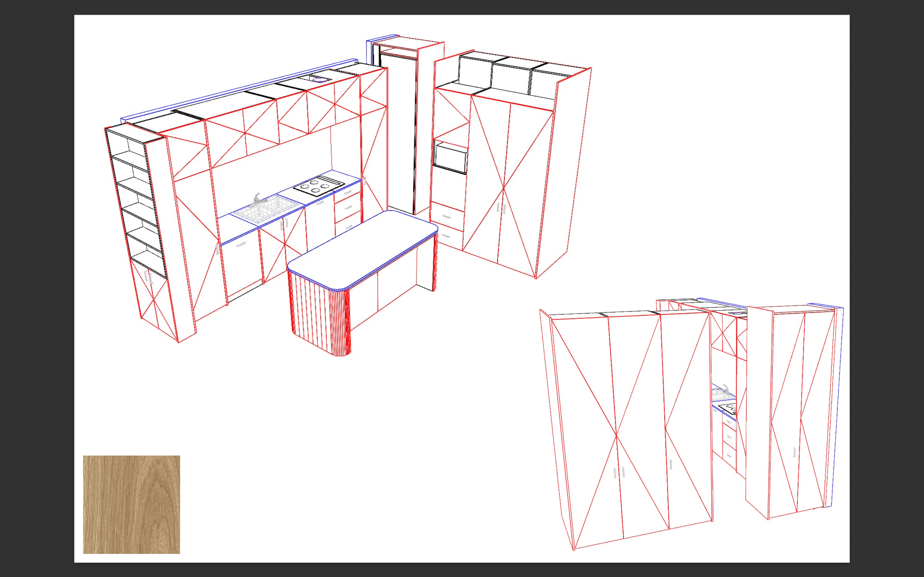Select the kitchen island countertop
The image size is (924, 577).
pos(363,248)
